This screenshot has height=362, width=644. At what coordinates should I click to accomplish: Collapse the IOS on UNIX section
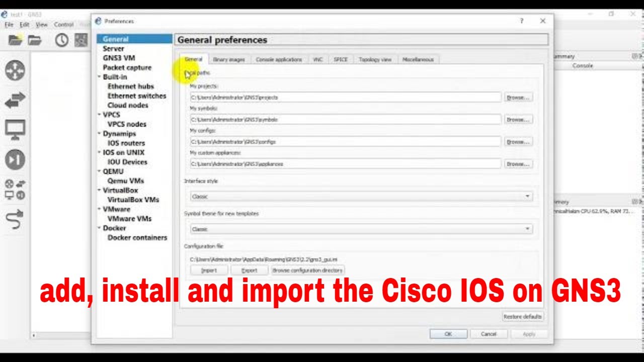(x=99, y=152)
